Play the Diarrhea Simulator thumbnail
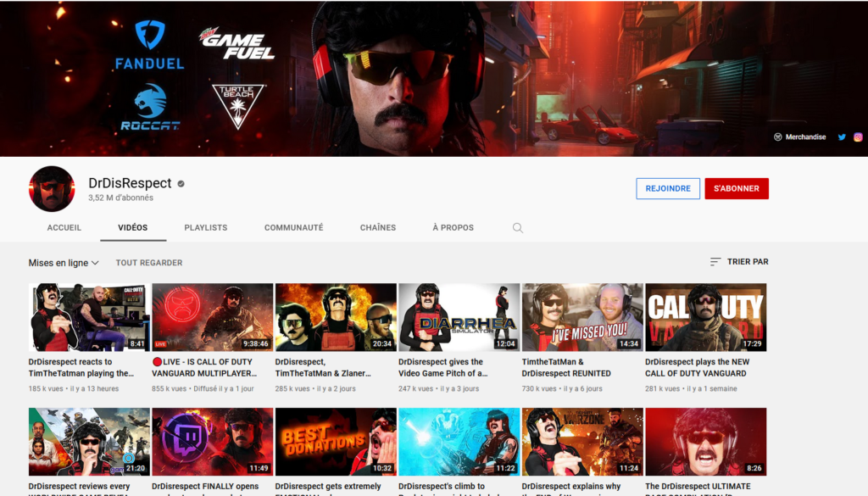This screenshot has width=868, height=496. pos(459,317)
